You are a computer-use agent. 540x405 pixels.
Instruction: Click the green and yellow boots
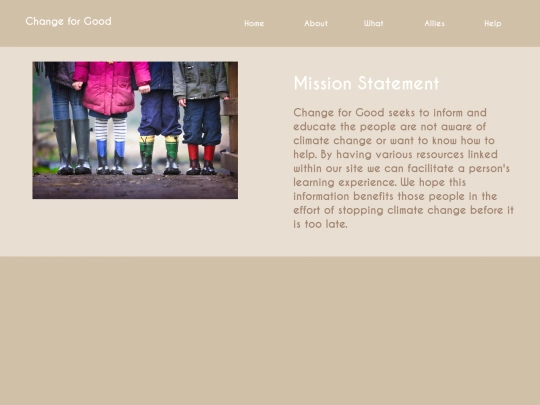[x=157, y=155]
